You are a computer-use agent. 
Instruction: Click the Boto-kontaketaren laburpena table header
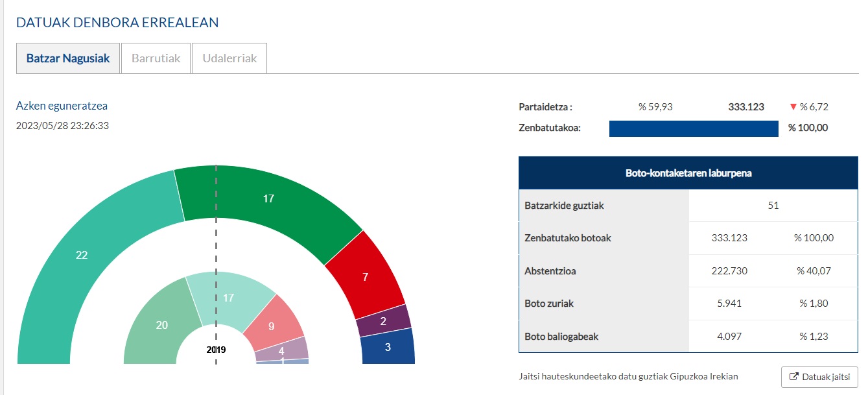[x=688, y=173]
